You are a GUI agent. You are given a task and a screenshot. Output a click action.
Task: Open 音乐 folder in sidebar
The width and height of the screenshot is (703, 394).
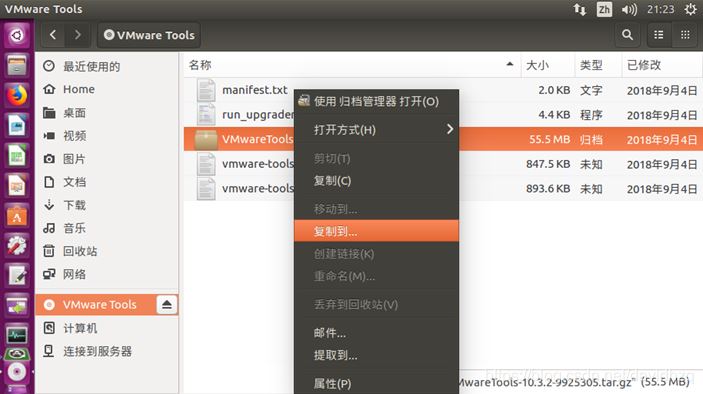coord(107,228)
